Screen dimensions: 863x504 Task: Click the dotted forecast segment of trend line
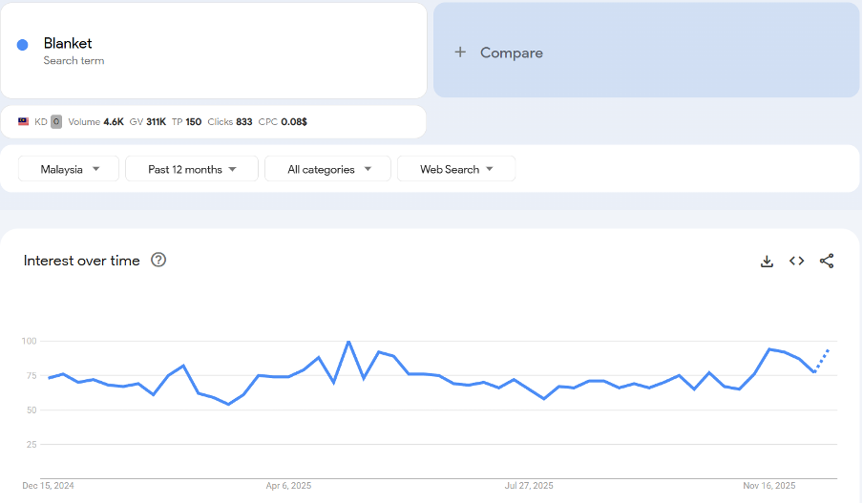point(822,361)
